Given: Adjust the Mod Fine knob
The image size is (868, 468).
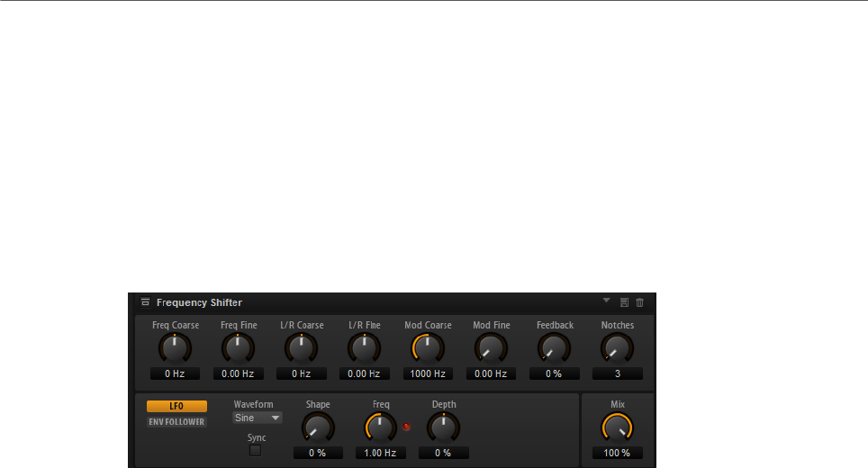Looking at the screenshot, I should [x=491, y=348].
